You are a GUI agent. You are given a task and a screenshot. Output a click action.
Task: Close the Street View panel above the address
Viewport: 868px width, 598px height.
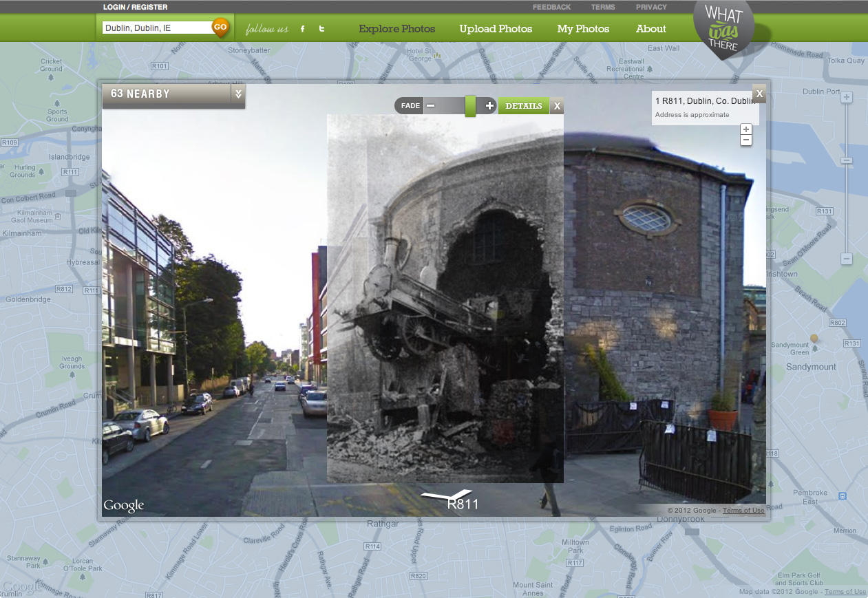pos(759,94)
